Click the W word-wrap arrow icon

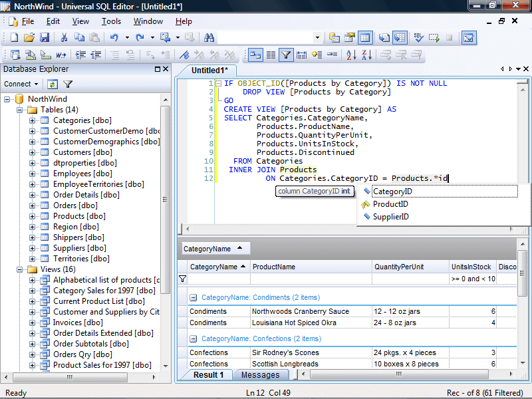61,55
